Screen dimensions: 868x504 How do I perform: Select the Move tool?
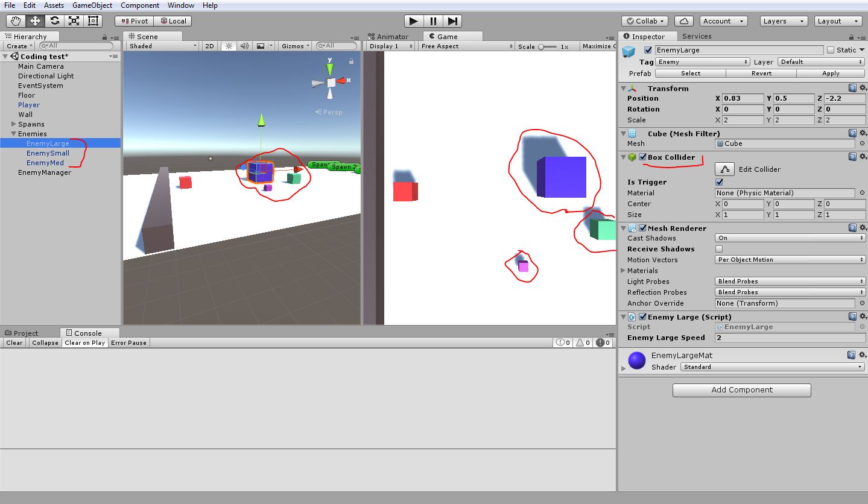[x=35, y=20]
